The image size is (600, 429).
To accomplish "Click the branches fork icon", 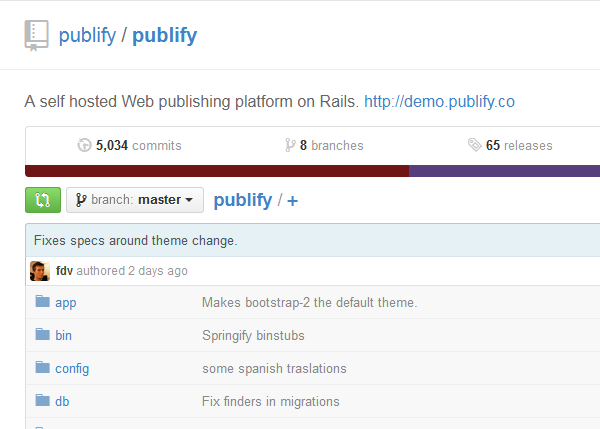I will coord(290,145).
